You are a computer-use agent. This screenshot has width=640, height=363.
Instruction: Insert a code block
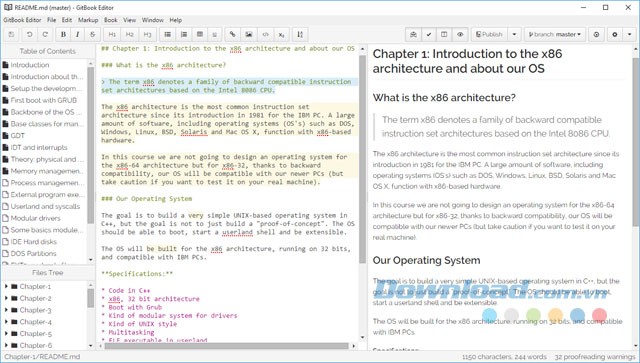tap(265, 34)
